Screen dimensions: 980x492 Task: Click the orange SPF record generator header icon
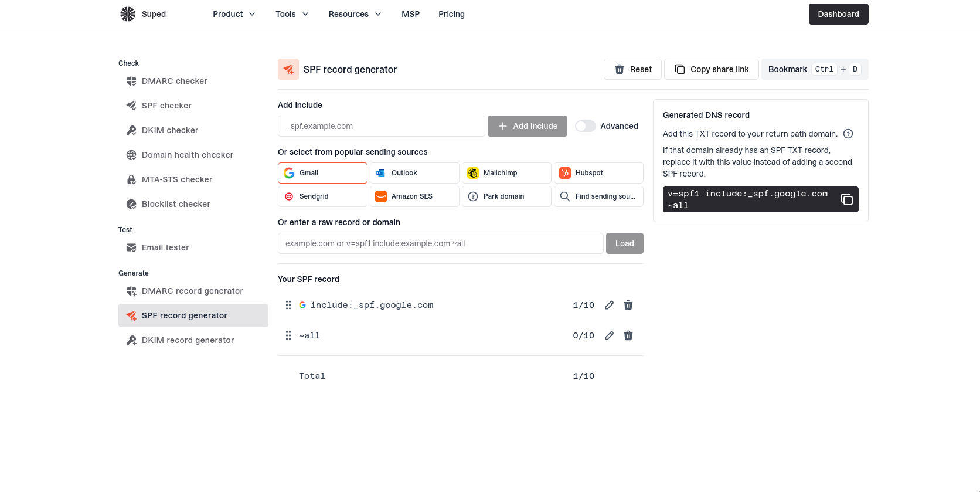(x=288, y=69)
